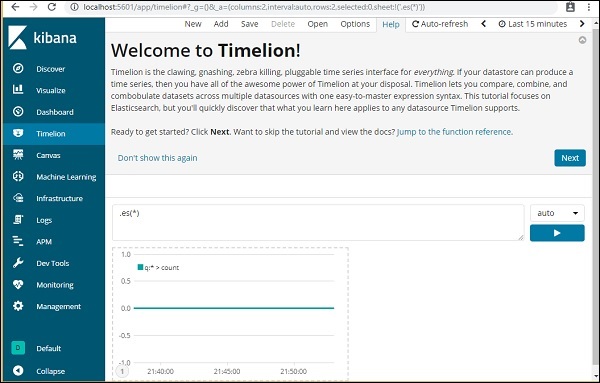Toggle Auto-refresh setting
Viewport: 600px width, 383px height.
pyautogui.click(x=440, y=24)
